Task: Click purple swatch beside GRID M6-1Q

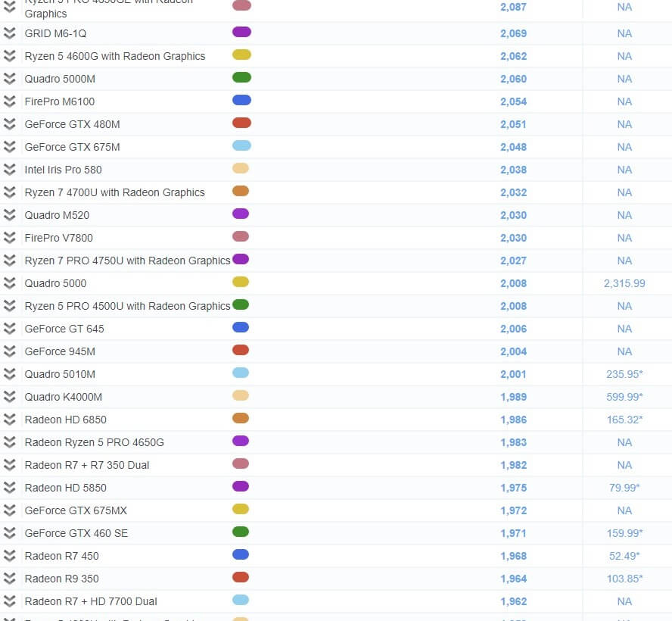Action: 241,32
